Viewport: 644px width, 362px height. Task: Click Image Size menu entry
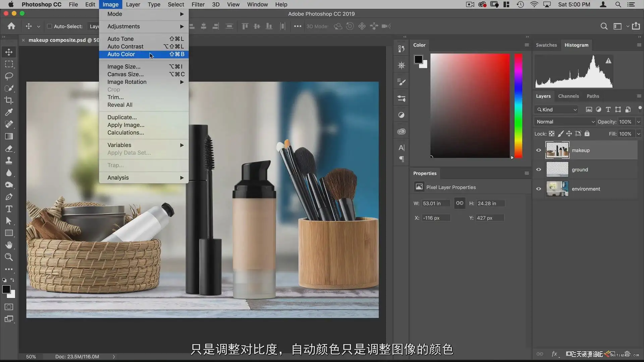click(x=124, y=67)
